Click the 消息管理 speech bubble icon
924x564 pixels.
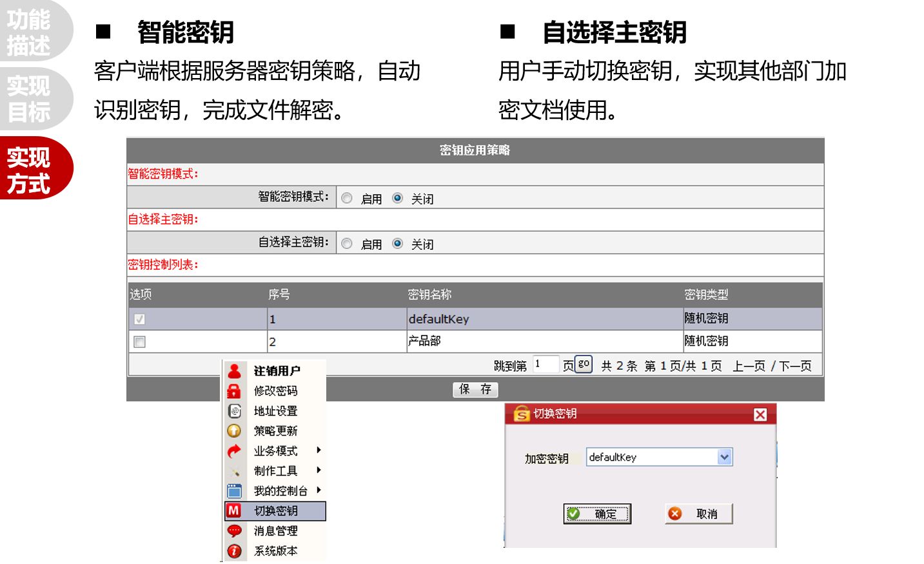[x=234, y=531]
